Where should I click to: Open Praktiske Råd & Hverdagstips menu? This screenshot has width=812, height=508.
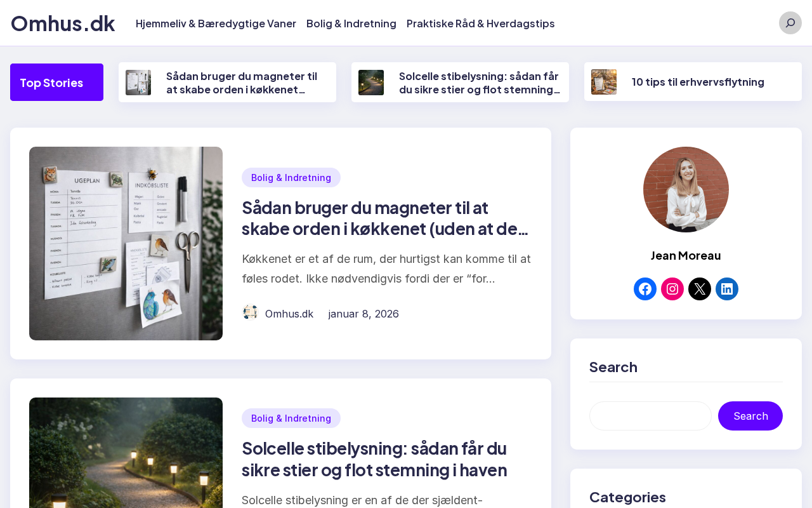click(x=481, y=23)
